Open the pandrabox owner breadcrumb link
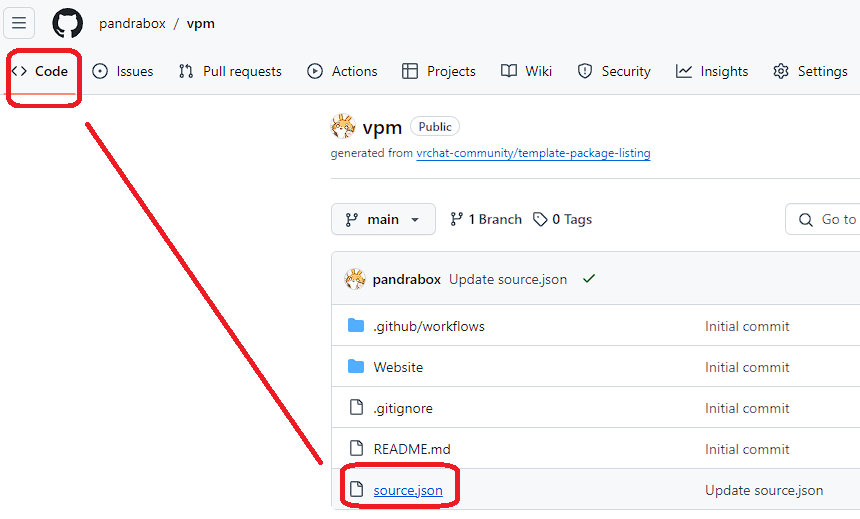The width and height of the screenshot is (860, 519). point(132,23)
